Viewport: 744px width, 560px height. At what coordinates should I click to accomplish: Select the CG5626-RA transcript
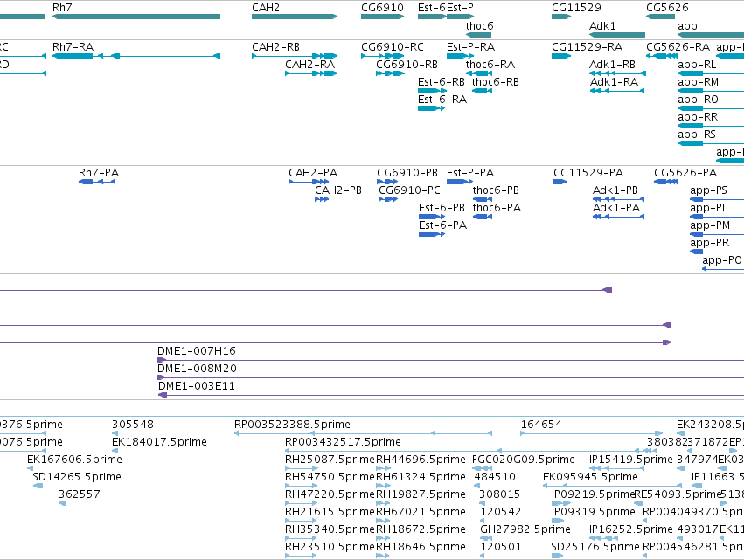point(662,56)
